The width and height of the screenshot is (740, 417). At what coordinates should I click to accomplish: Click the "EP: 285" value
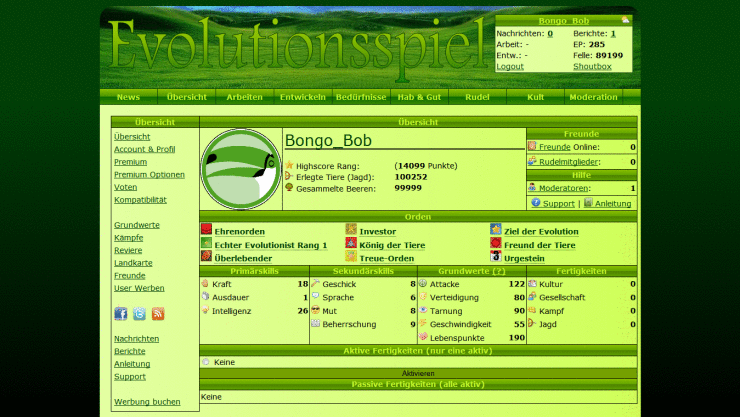tap(589, 44)
